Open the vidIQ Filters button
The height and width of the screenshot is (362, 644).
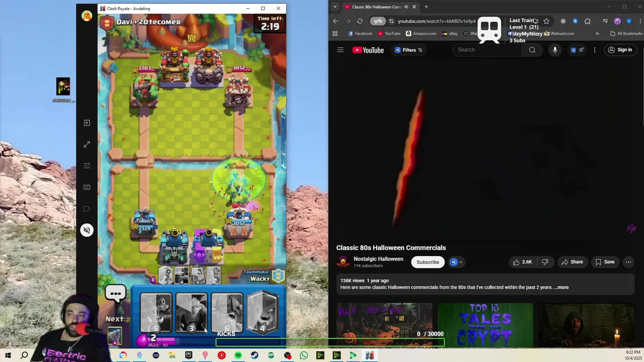(409, 50)
